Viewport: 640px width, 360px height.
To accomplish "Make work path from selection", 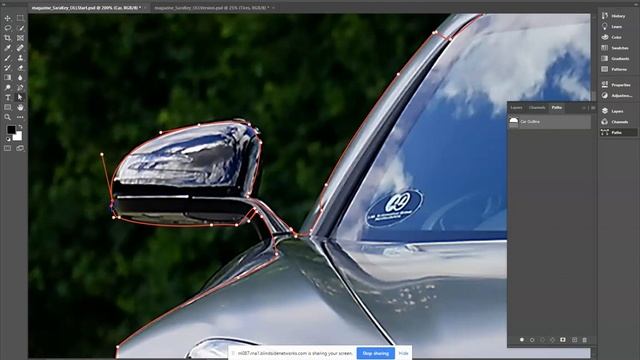I will pos(553,340).
